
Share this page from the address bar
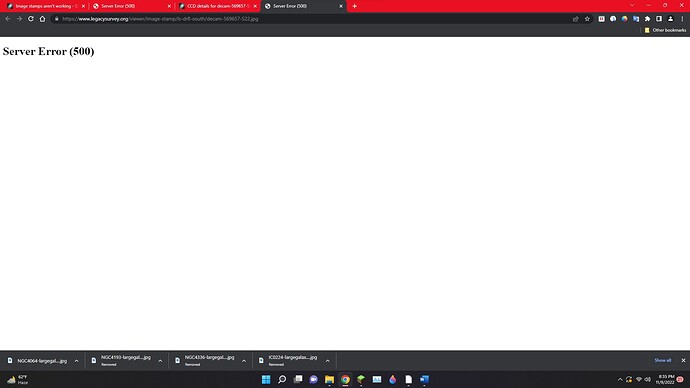coord(576,19)
